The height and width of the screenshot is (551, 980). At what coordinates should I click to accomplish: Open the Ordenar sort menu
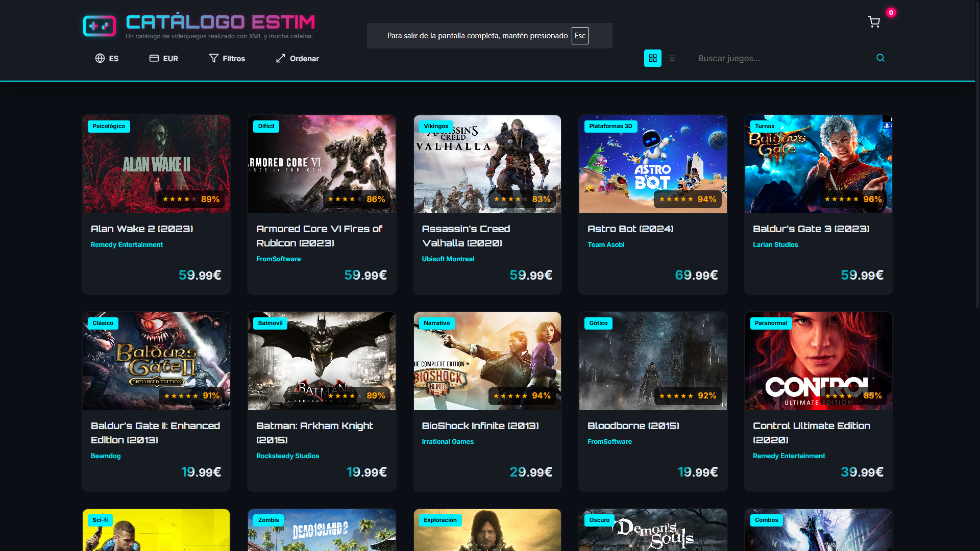(x=298, y=58)
